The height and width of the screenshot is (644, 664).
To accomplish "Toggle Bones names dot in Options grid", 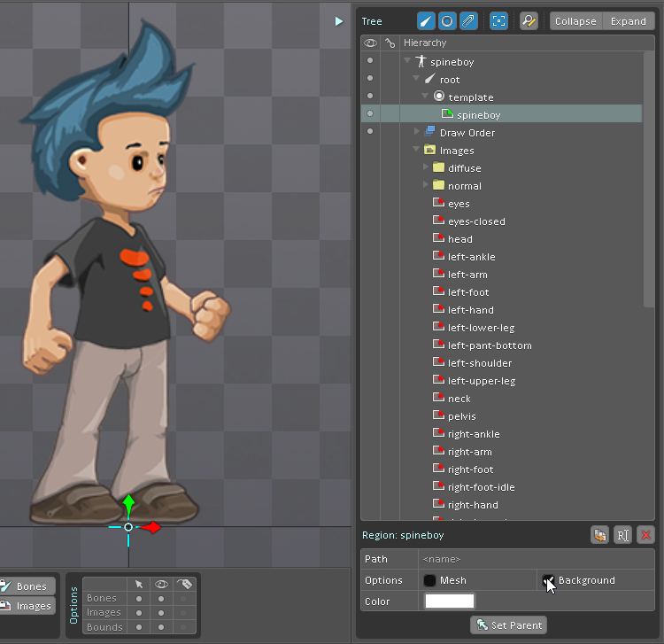I will point(183,599).
